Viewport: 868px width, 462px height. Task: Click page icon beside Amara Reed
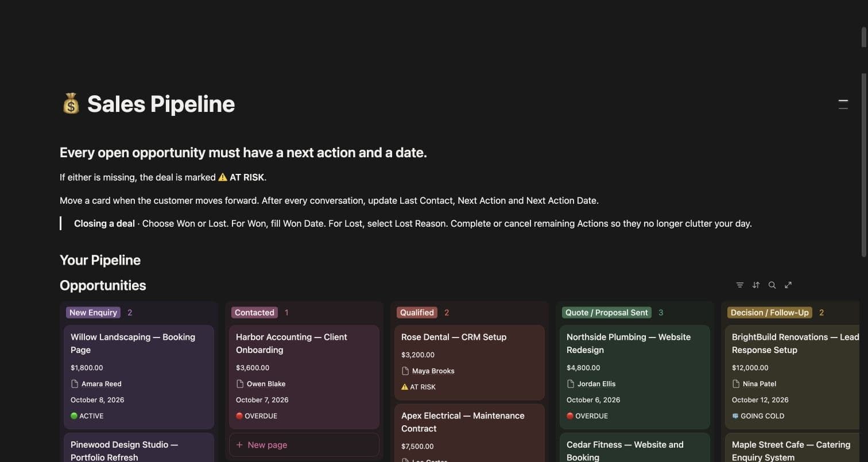[x=75, y=384]
